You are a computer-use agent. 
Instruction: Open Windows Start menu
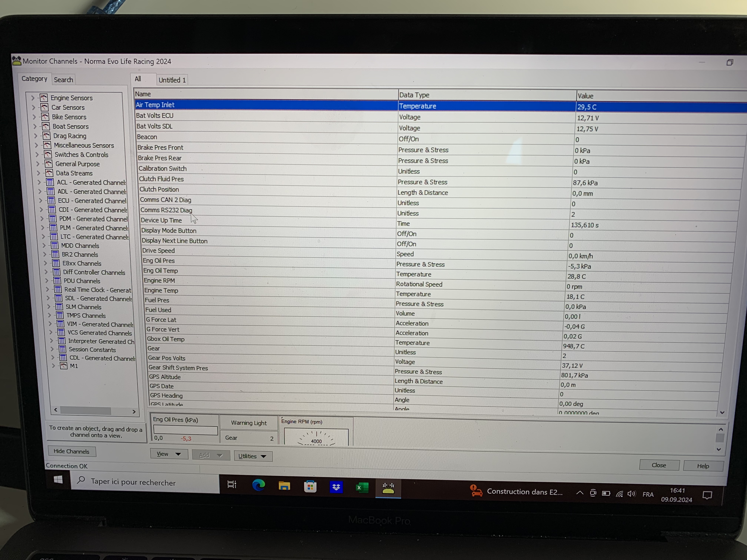click(58, 480)
